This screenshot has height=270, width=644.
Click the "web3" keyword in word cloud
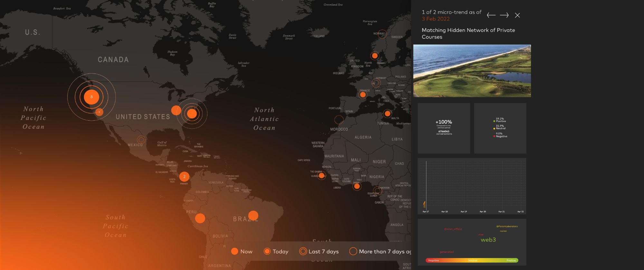pyautogui.click(x=488, y=240)
